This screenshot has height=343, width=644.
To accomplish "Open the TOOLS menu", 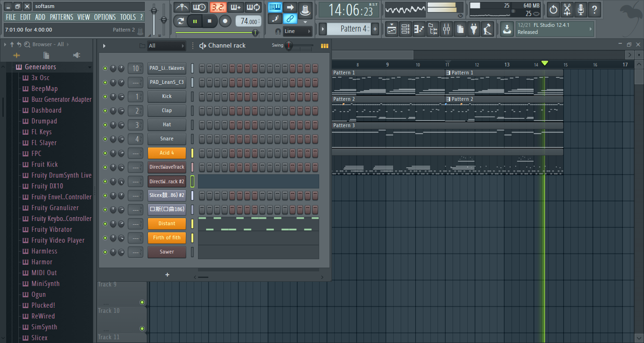I will point(128,17).
